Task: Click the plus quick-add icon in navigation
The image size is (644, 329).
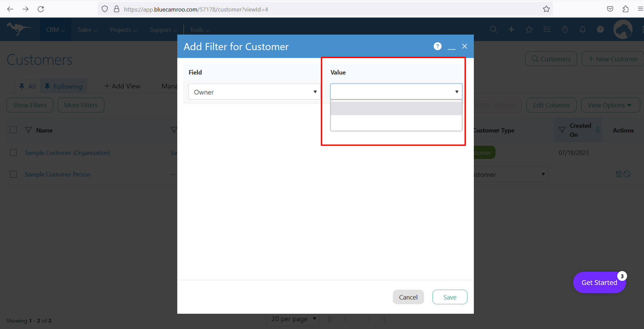Action: [511, 29]
